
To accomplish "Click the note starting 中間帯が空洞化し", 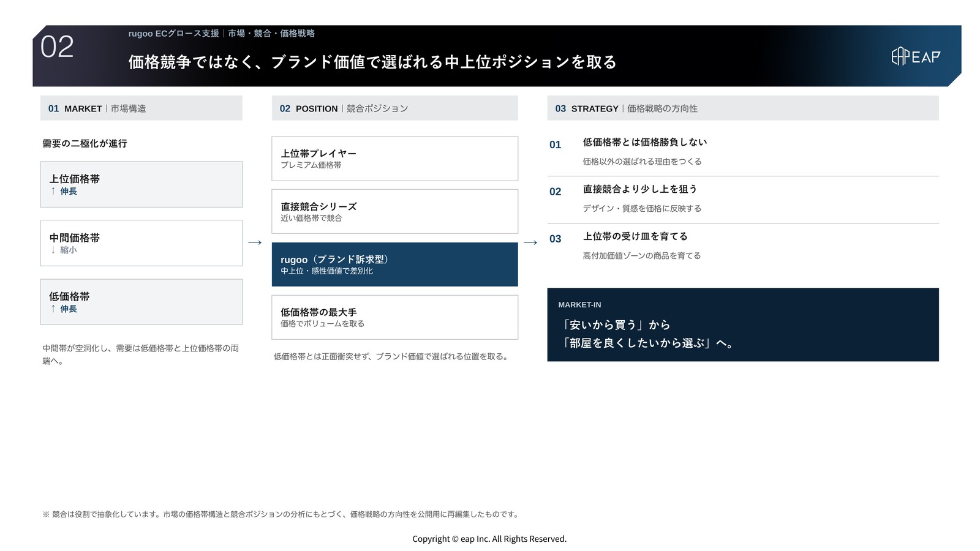I will 141,354.
